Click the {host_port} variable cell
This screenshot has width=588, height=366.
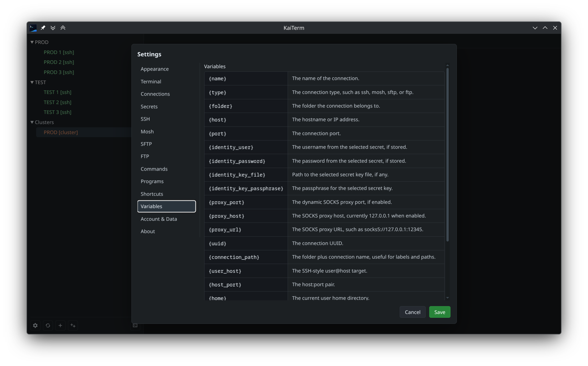[x=246, y=285]
